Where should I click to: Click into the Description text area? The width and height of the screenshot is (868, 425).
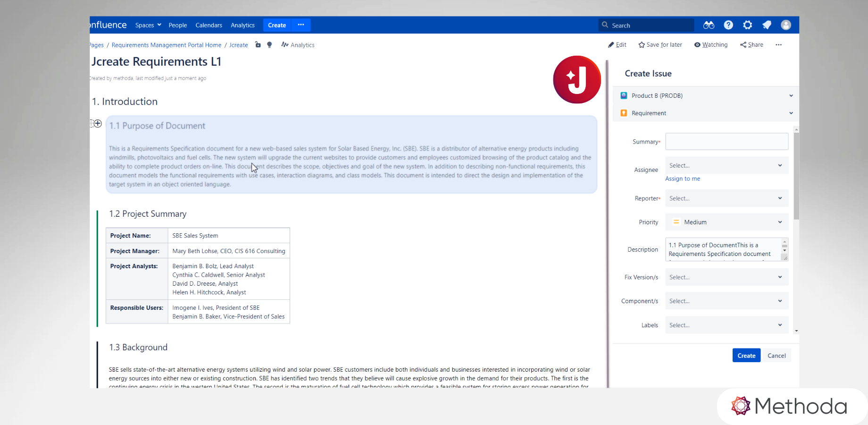click(723, 249)
